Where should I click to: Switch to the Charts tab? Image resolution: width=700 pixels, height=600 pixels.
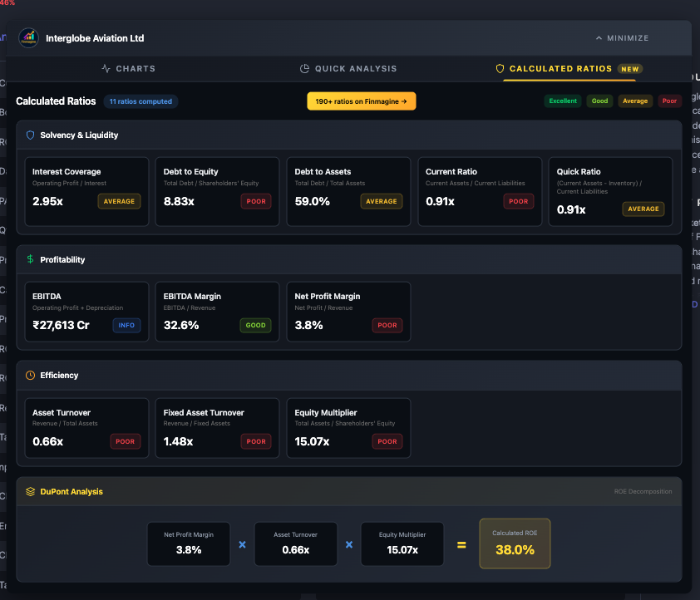[x=128, y=69]
